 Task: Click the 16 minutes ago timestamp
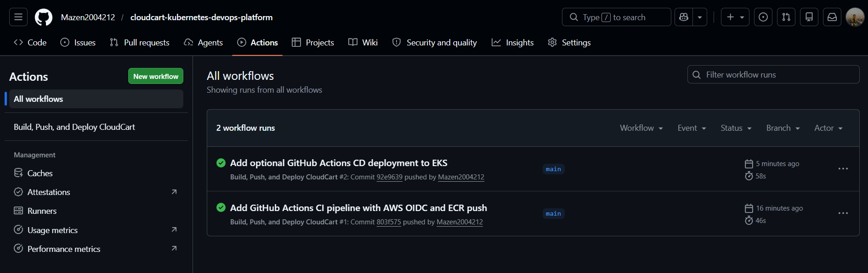779,208
